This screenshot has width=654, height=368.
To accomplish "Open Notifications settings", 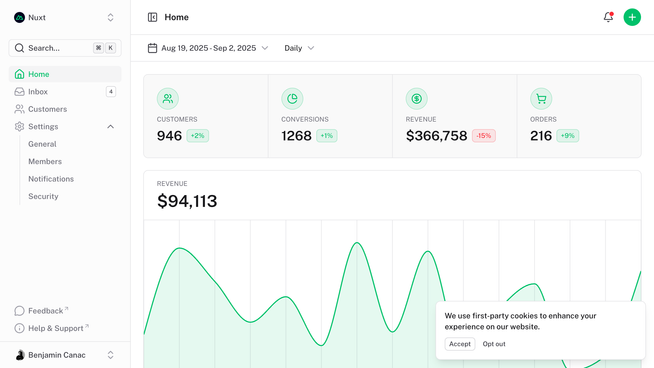I will tap(51, 179).
